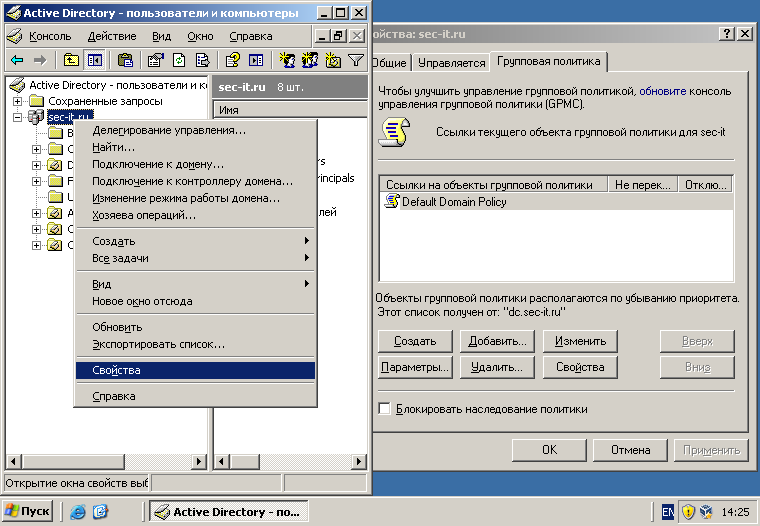The width and height of the screenshot is (760, 526).
Task: Choose Подключение к контроллеру домена…
Action: coord(195,181)
